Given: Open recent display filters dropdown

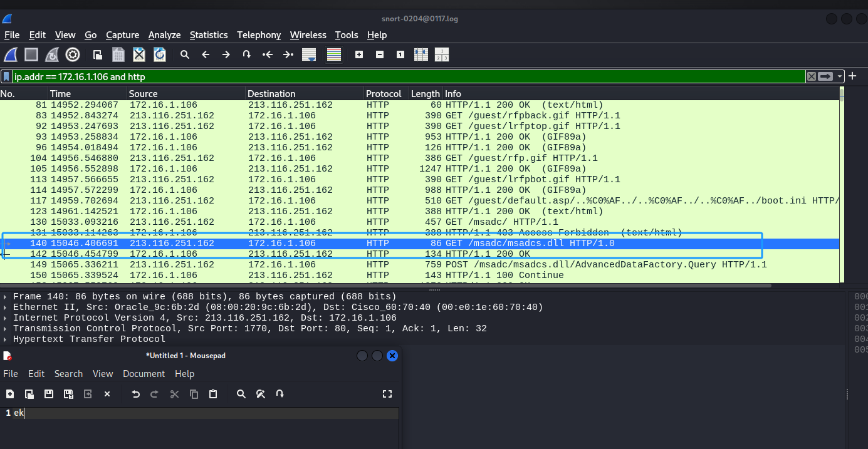Looking at the screenshot, I should (840, 76).
